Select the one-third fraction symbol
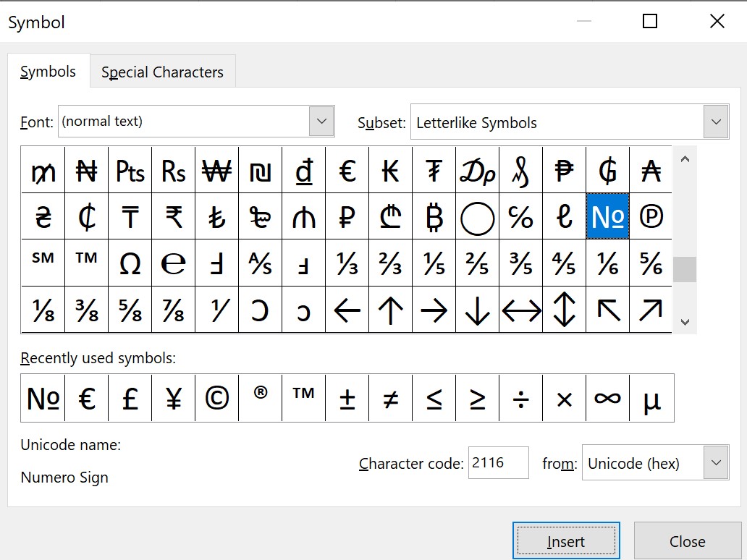Image resolution: width=747 pixels, height=560 pixels. tap(347, 263)
